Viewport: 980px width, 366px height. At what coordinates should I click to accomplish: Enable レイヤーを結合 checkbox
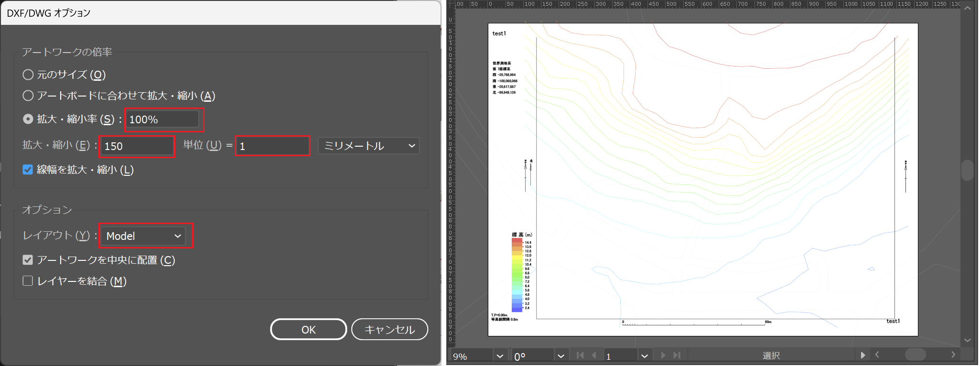click(x=28, y=281)
